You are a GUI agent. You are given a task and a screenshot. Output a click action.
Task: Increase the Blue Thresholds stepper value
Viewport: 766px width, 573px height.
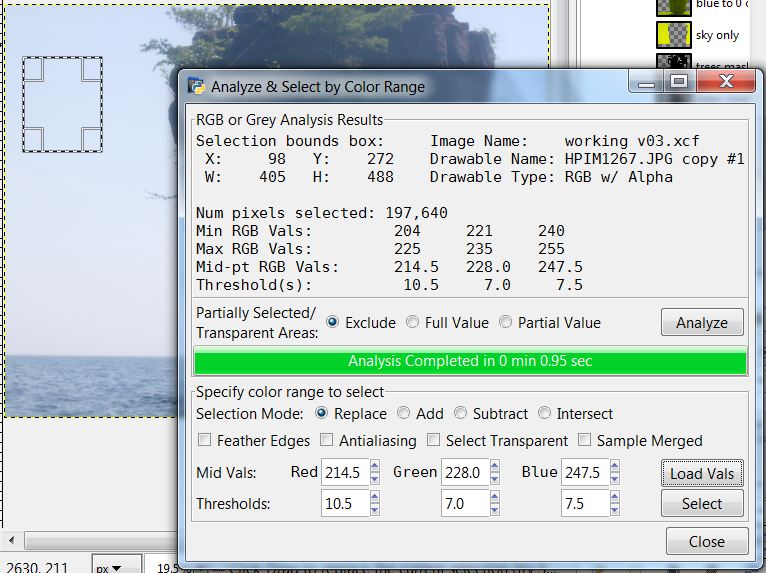[617, 498]
